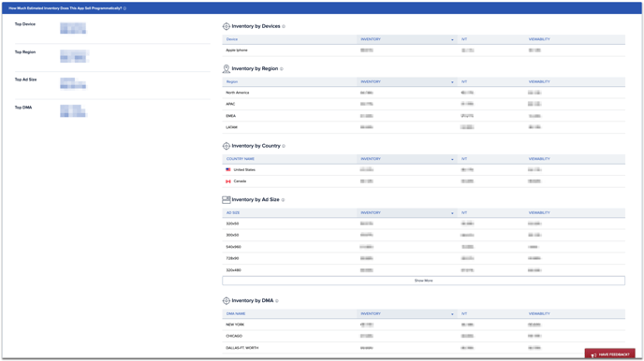Click info icon in the blue header bar

pos(124,8)
